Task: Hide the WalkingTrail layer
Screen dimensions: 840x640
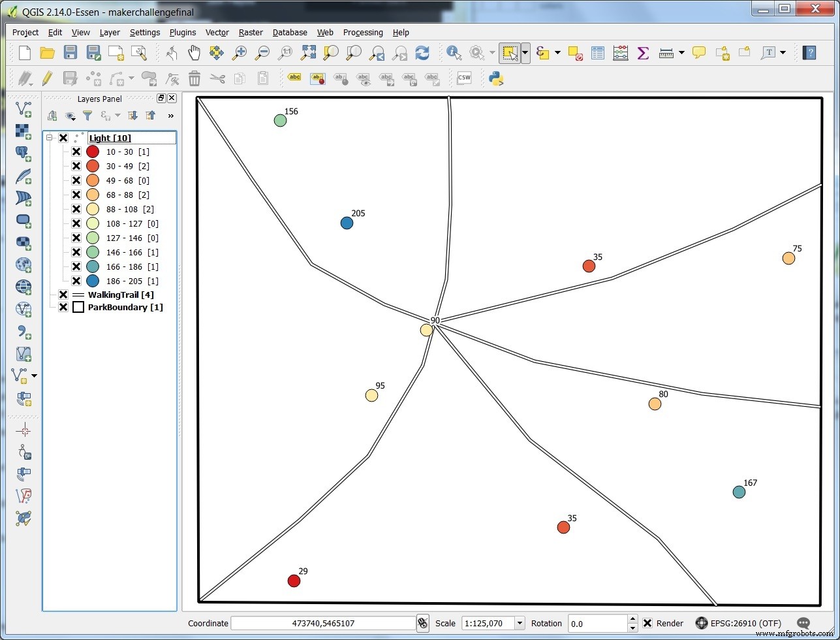Action: tap(63, 295)
